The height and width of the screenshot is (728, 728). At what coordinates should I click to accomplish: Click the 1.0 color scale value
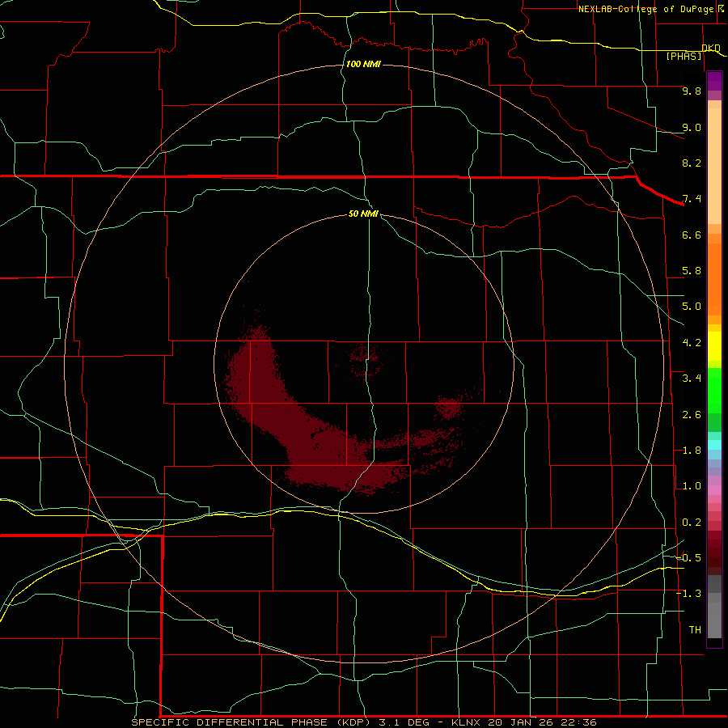pos(692,486)
